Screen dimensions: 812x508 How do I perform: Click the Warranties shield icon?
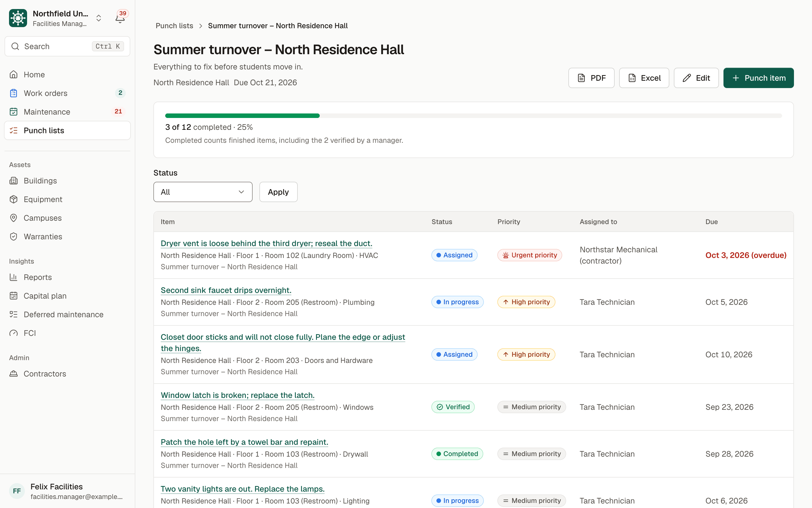pyautogui.click(x=14, y=237)
